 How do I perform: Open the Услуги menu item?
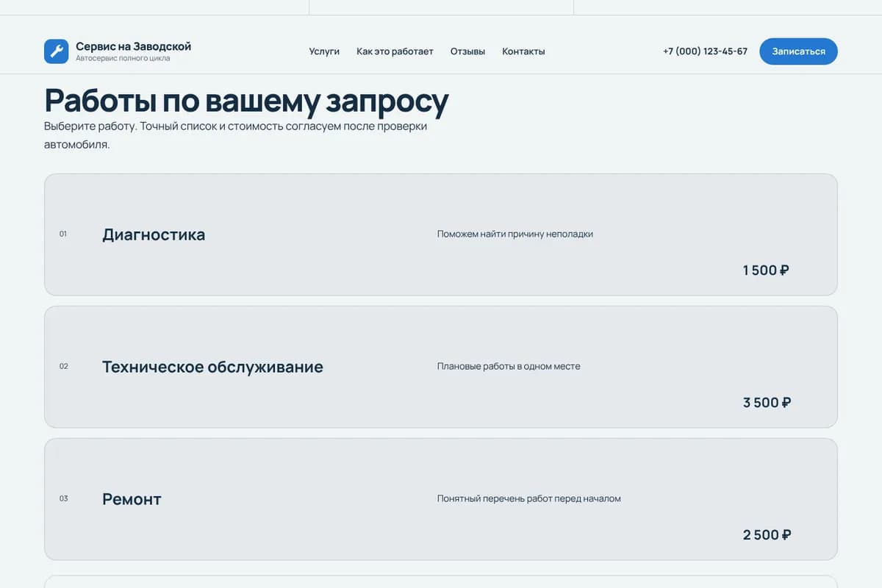point(324,51)
